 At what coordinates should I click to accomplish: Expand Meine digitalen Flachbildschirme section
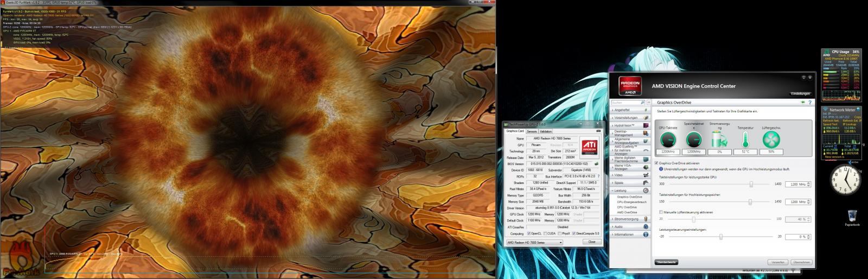[630, 159]
